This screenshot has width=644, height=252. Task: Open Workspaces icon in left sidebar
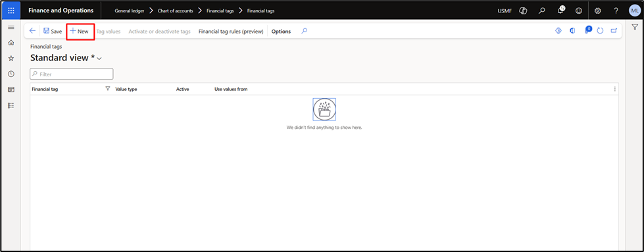[11, 89]
